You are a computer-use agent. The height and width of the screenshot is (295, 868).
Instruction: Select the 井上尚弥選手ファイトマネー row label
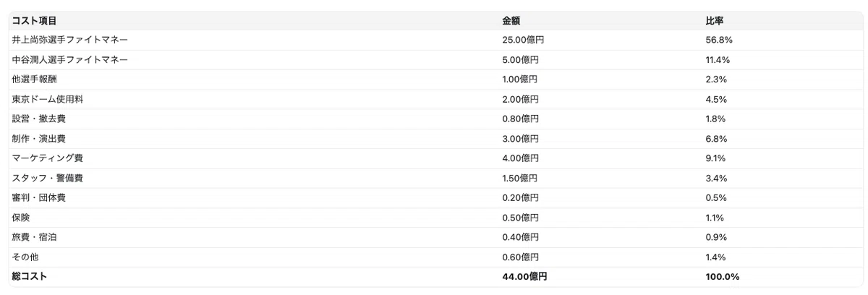point(69,40)
